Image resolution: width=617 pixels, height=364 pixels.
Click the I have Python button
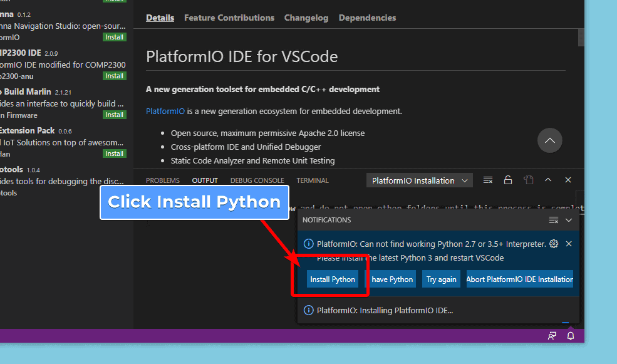[x=390, y=279]
